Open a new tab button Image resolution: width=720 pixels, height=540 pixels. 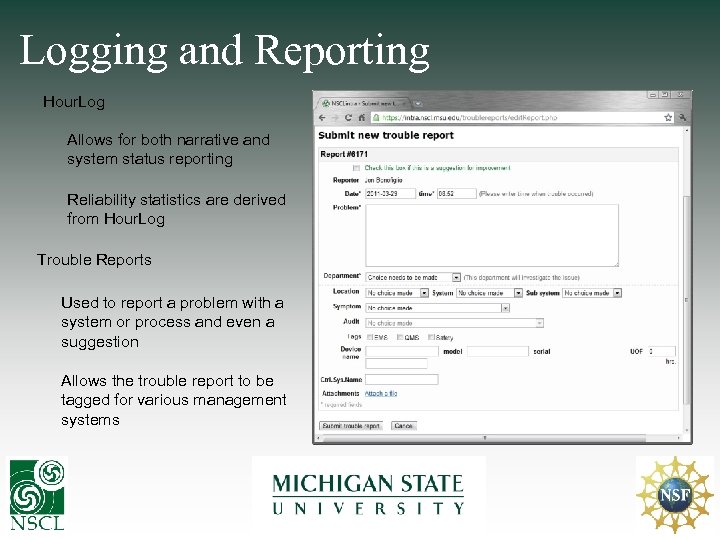coord(418,103)
